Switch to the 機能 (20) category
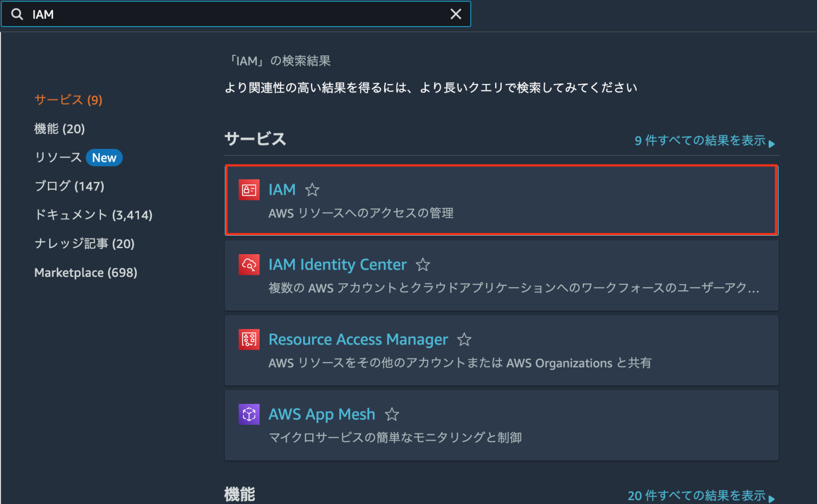This screenshot has height=504, width=817. coord(60,128)
